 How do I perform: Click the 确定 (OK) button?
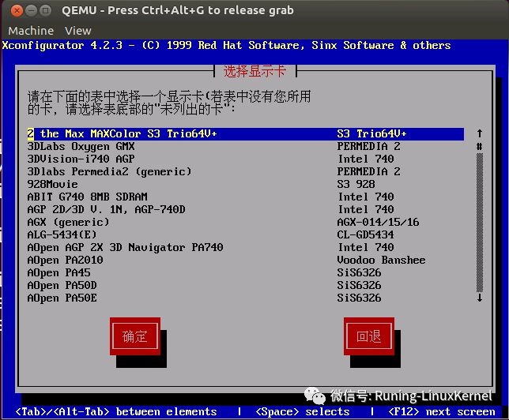pyautogui.click(x=135, y=336)
